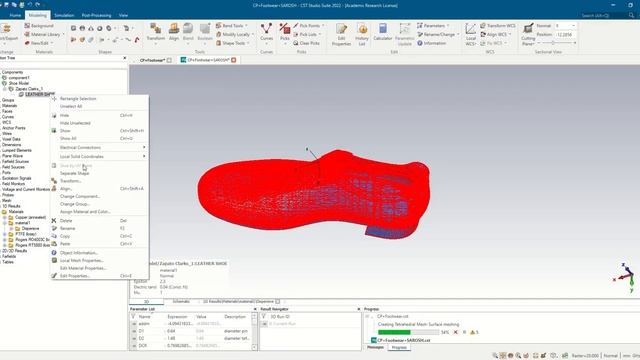Expand the Dispersive folder under material1
The width and height of the screenshot is (640, 360).
coord(11,229)
